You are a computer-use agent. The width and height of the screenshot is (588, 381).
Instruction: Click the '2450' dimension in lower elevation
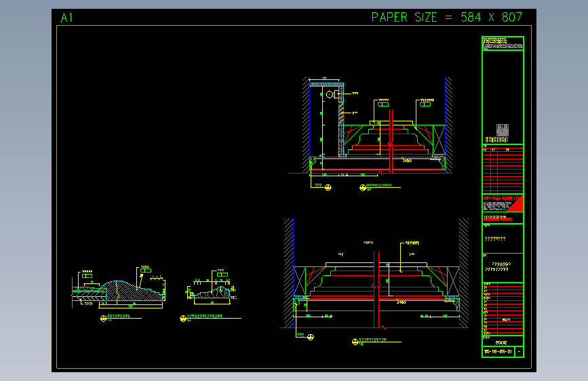point(401,302)
